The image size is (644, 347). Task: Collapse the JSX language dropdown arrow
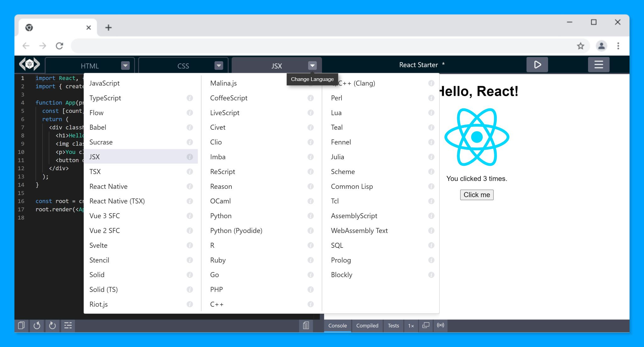[312, 66]
